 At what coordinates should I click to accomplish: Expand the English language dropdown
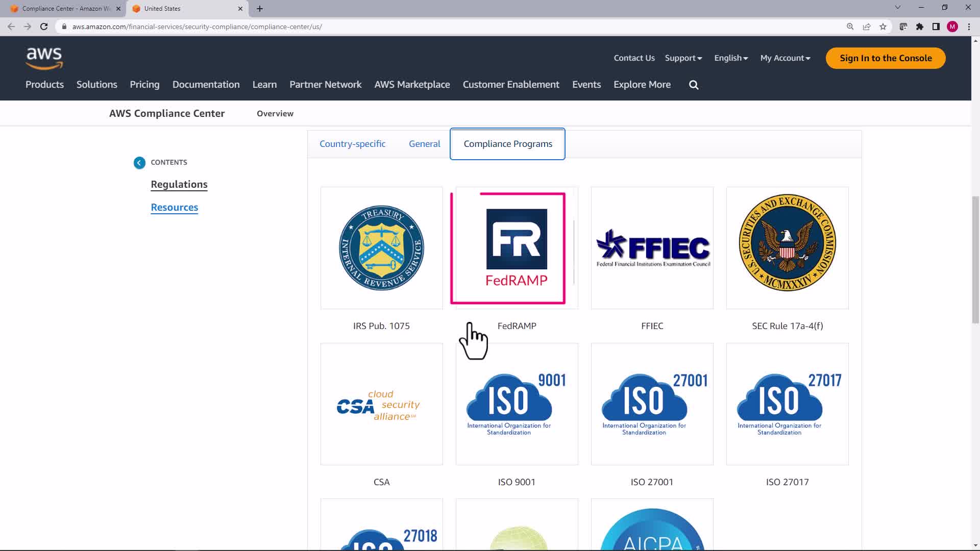[x=731, y=58]
